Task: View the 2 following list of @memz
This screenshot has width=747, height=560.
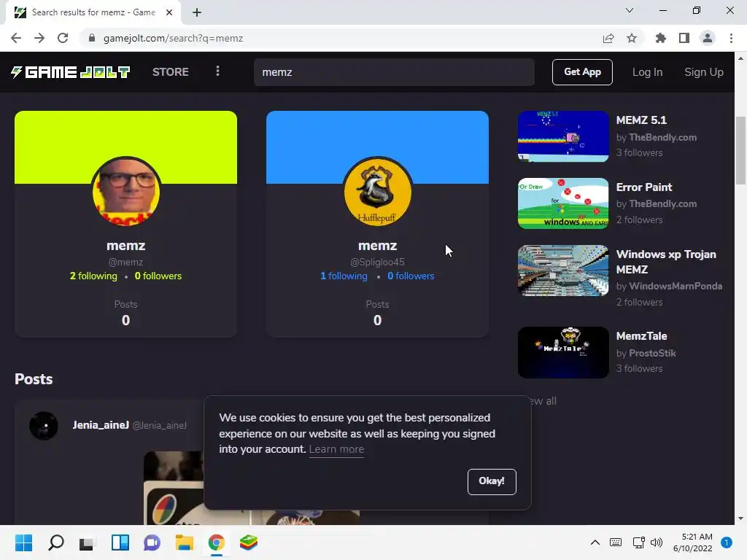Action: point(93,276)
